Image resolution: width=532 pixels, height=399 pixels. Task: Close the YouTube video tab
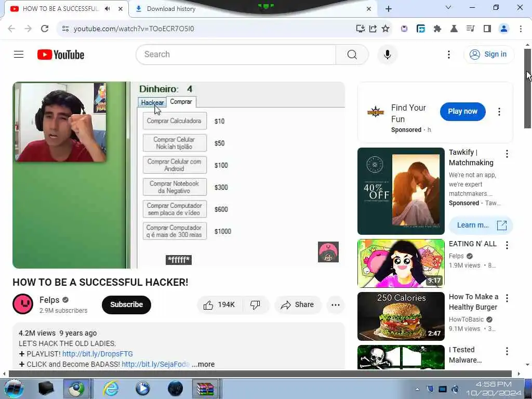tap(120, 9)
